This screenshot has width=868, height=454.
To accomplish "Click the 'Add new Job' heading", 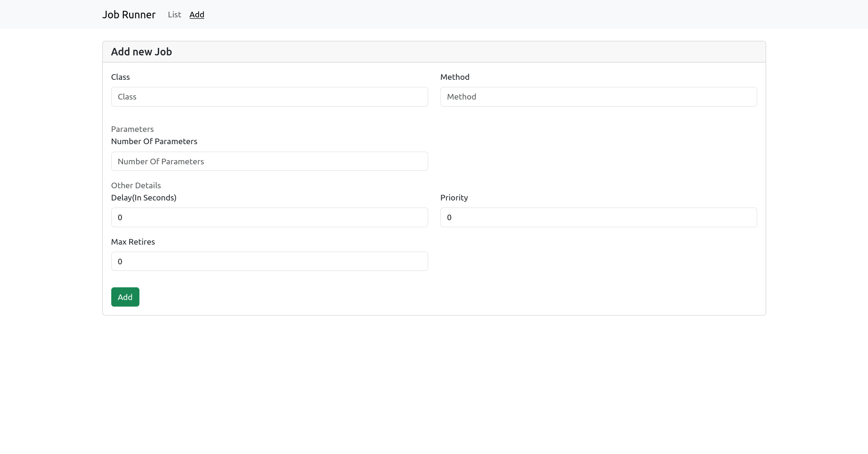I will pyautogui.click(x=141, y=52).
